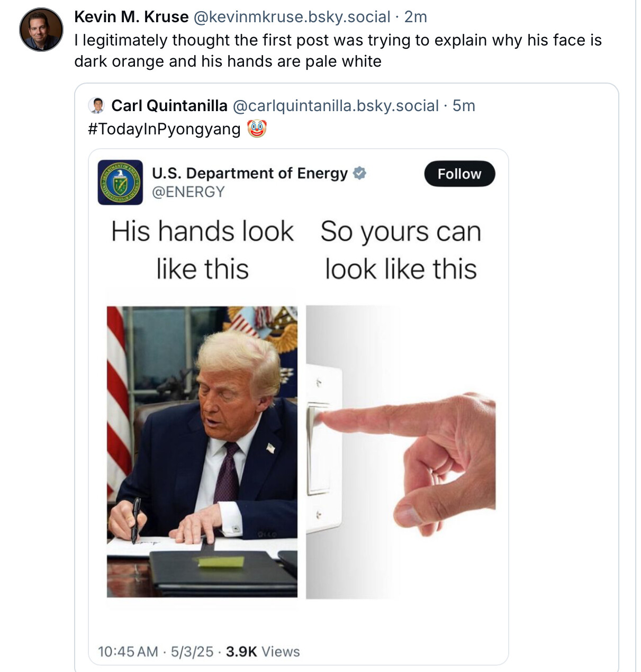Open the 5m timestamp on the quoted post
Image resolution: width=641 pixels, height=672 pixels.
click(x=464, y=106)
